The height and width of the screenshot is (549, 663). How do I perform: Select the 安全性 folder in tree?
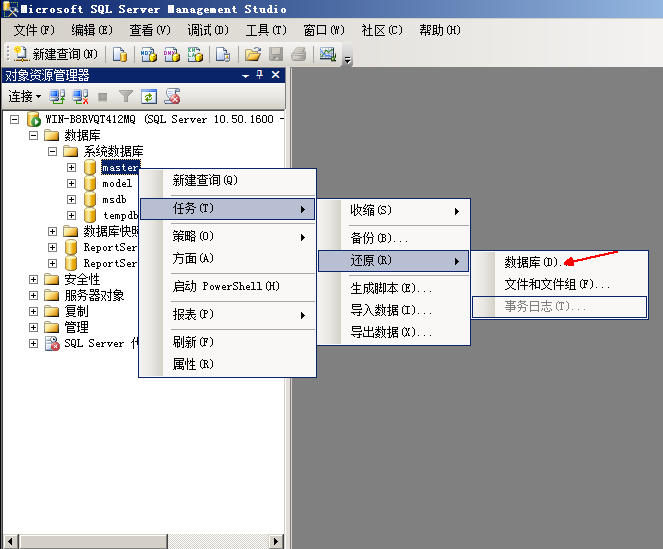[x=82, y=280]
